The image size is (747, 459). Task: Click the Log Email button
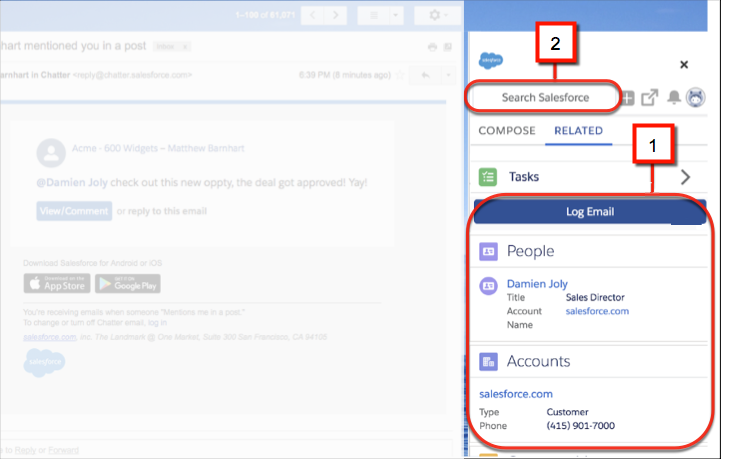pos(590,212)
